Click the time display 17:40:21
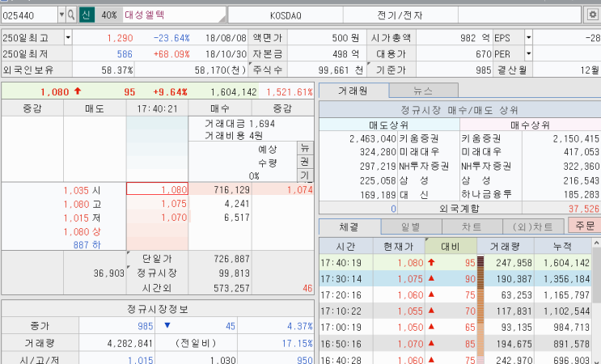601x364 pixels. 157,109
